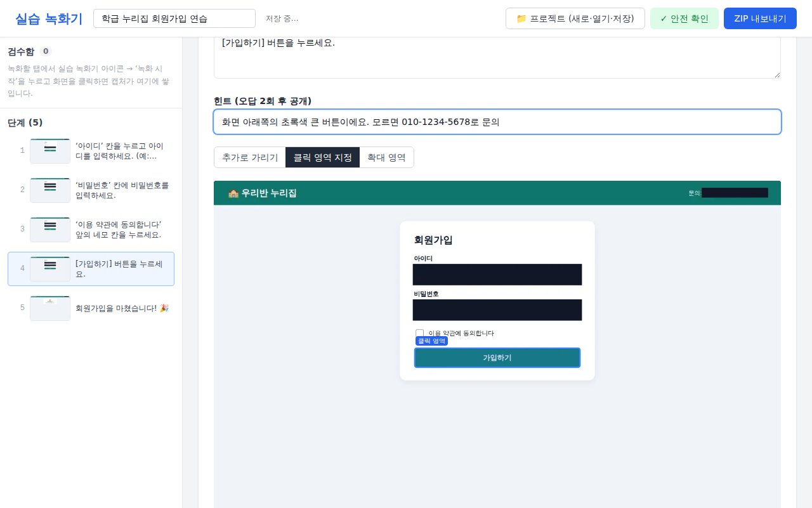Click the 실습 녹화기 app title
Viewport: 812px width, 508px height.
(49, 18)
